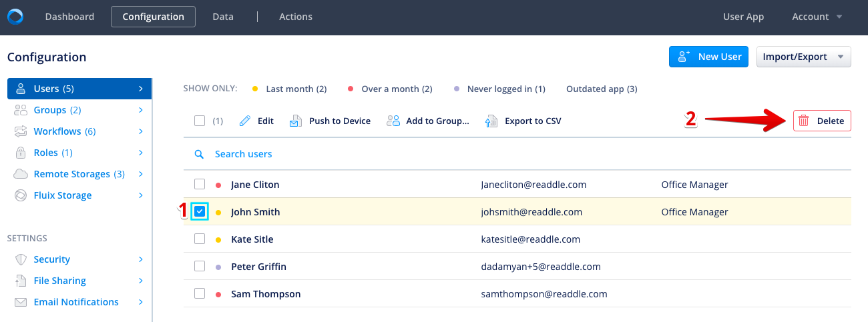Click the Push to Device icon
The image size is (868, 322).
(x=296, y=121)
